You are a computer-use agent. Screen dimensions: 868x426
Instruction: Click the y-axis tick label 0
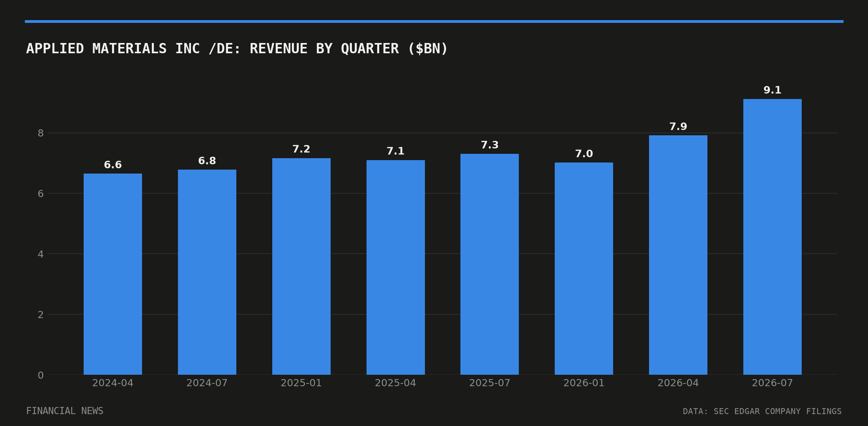(41, 376)
